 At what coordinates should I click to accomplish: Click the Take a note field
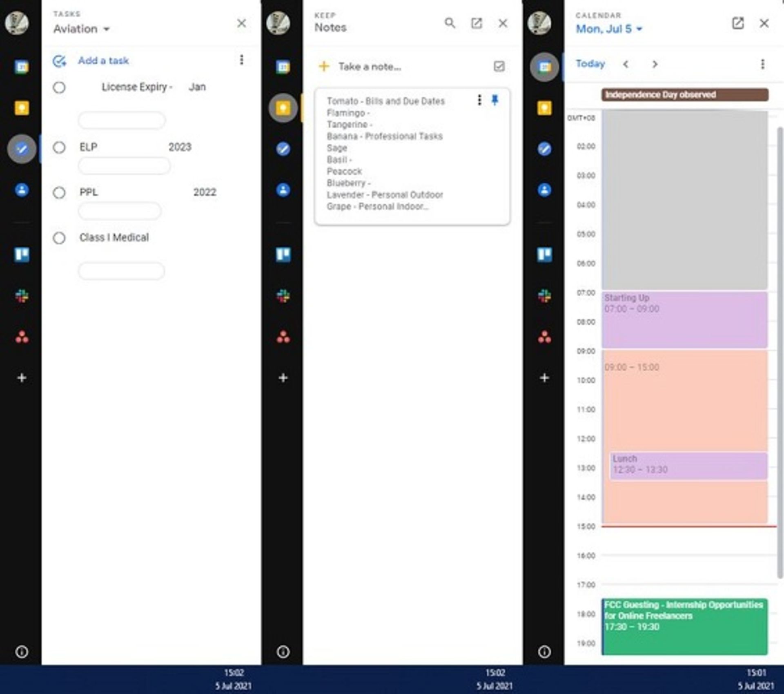369,66
